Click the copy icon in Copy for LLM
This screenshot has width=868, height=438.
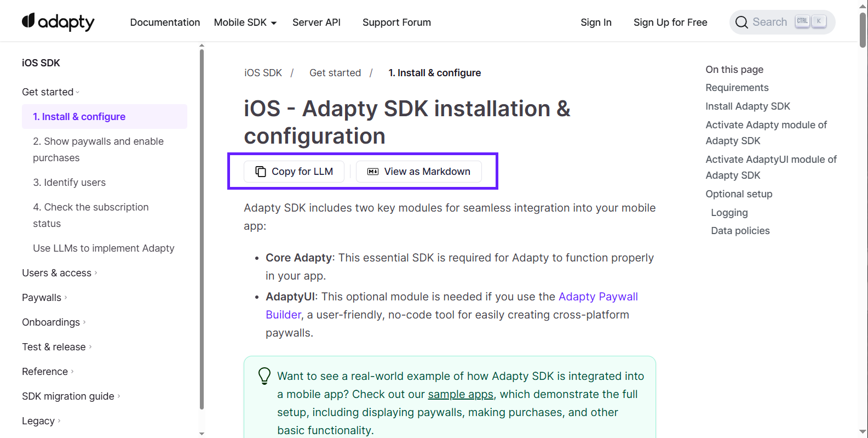point(261,172)
